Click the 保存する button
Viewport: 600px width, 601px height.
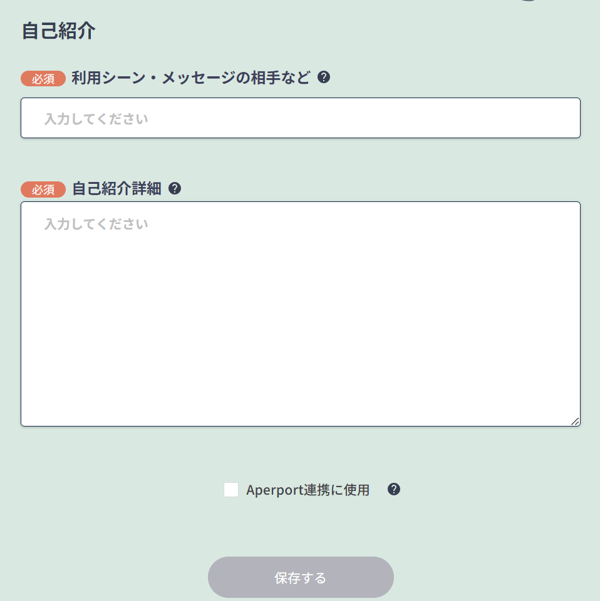301,577
